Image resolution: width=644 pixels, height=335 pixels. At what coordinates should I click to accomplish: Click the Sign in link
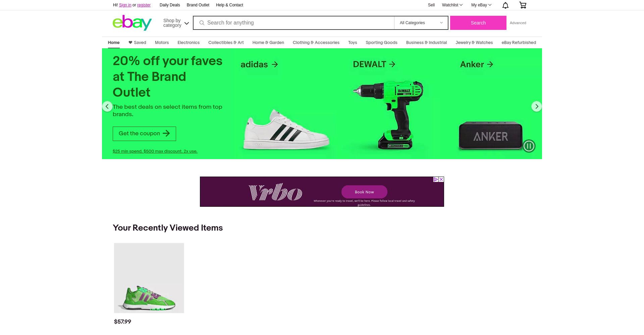point(125,5)
